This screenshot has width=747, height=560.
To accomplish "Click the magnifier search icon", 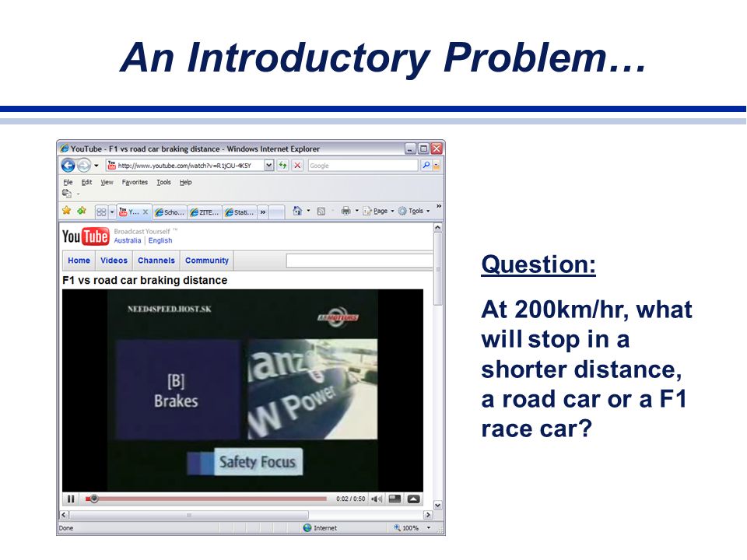I will coord(426,165).
